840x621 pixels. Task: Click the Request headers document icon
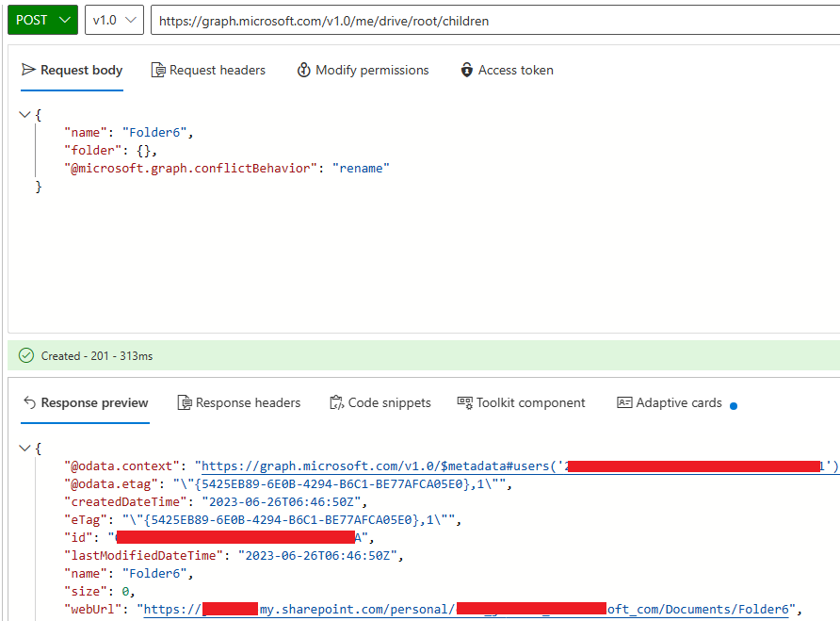pos(158,71)
